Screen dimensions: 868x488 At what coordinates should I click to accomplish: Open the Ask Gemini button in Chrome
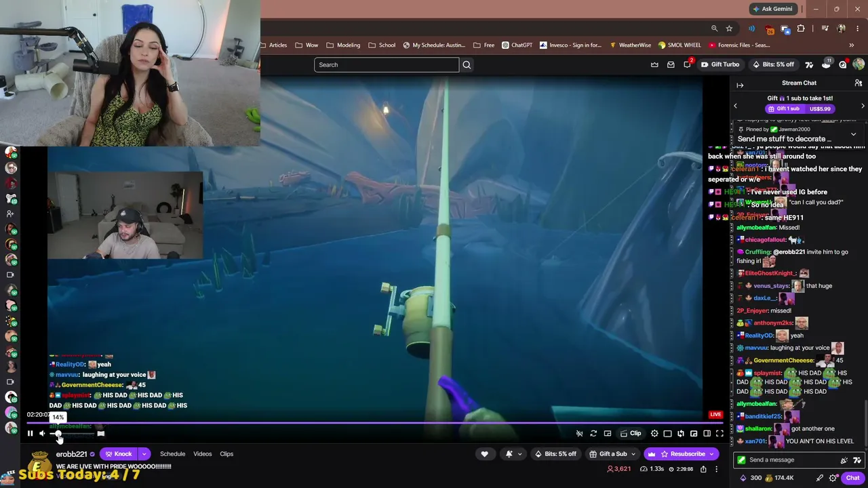[772, 9]
